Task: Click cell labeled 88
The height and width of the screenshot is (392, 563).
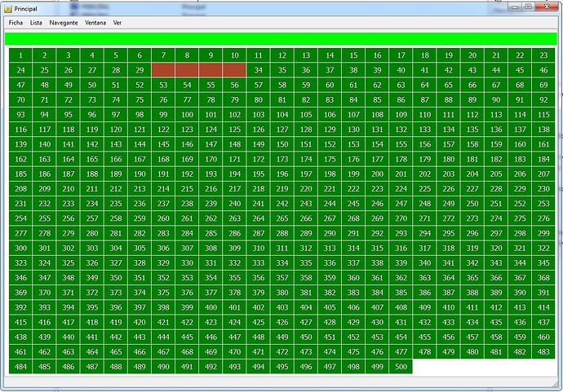Action: click(x=449, y=99)
